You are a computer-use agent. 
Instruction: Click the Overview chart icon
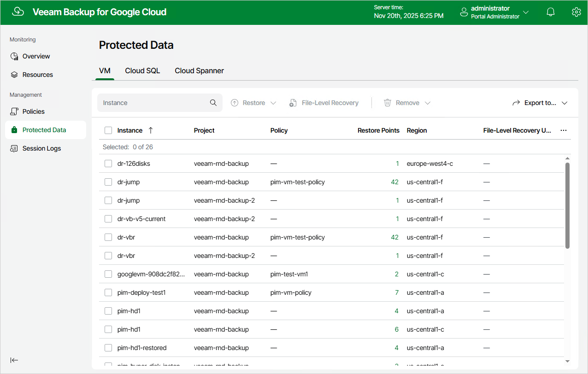[14, 56]
